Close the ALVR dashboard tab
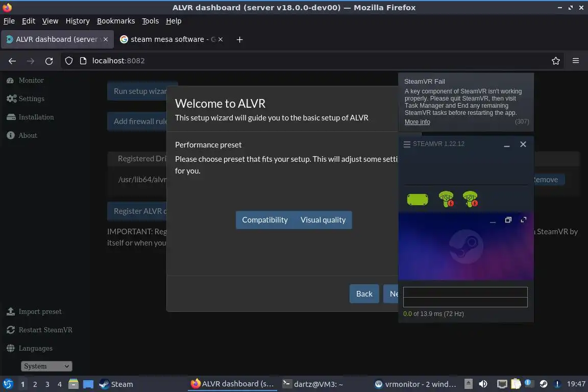 click(106, 39)
